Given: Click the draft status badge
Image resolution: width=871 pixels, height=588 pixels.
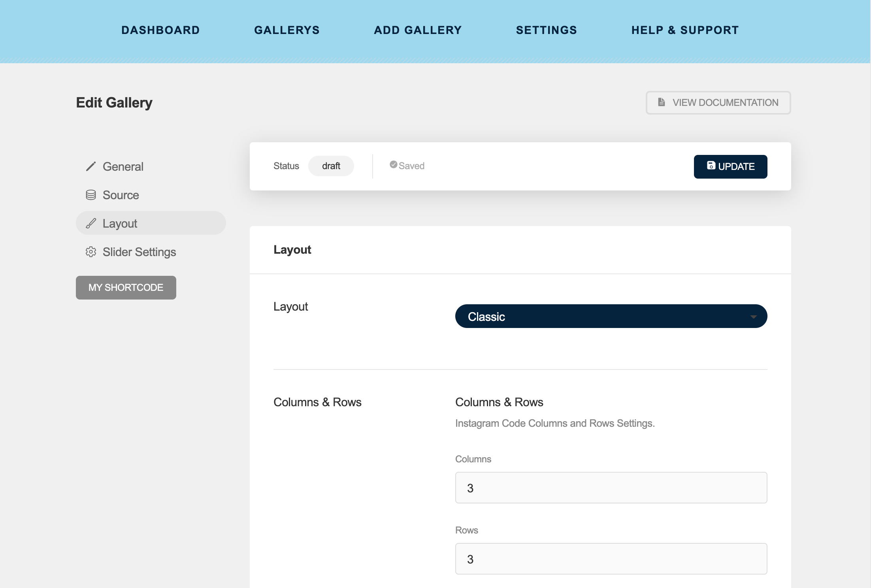Looking at the screenshot, I should [331, 166].
